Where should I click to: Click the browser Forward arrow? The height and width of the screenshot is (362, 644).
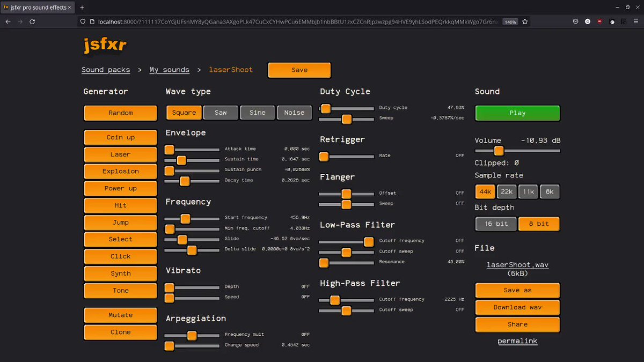[x=20, y=21]
